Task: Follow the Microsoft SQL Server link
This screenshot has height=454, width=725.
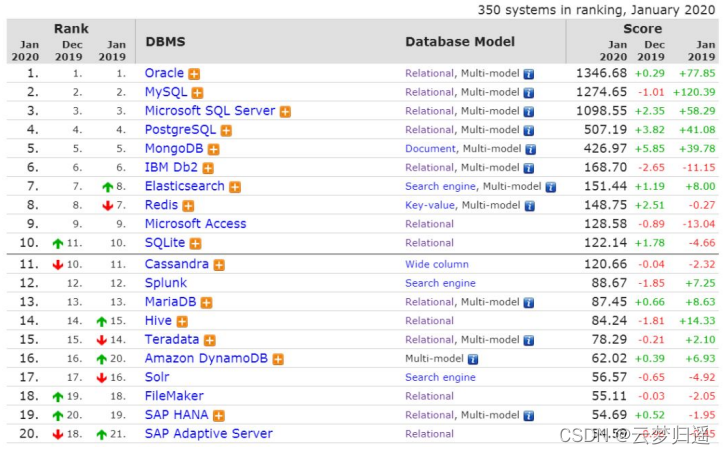Action: 210,111
